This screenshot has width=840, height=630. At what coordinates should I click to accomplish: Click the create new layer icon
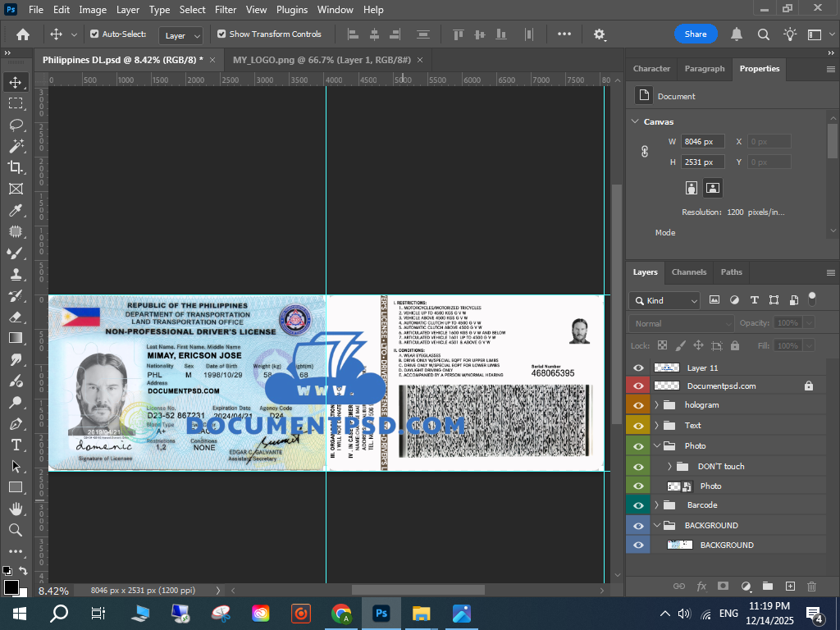click(790, 586)
